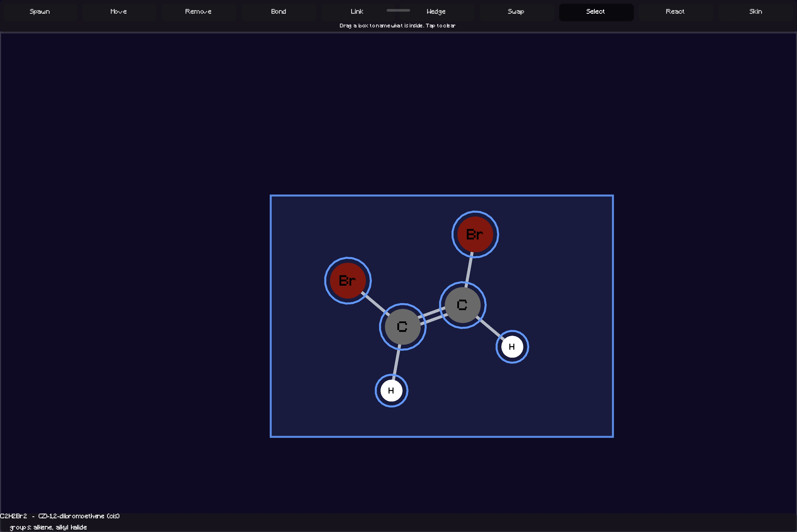Switch to the Move tool
Viewport: 797px width, 532px height.
point(119,12)
